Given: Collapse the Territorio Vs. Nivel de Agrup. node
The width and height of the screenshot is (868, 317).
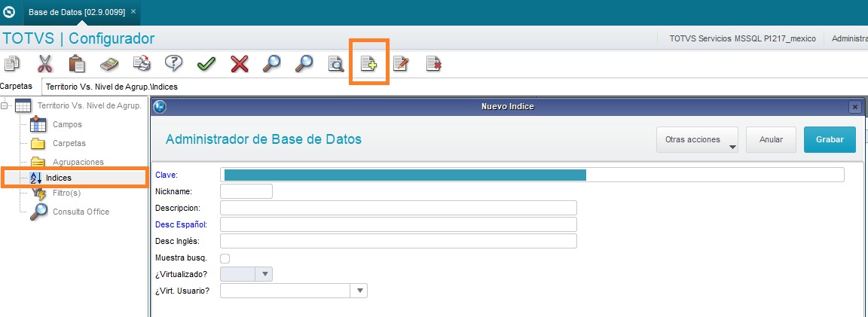Looking at the screenshot, I should click(x=5, y=105).
